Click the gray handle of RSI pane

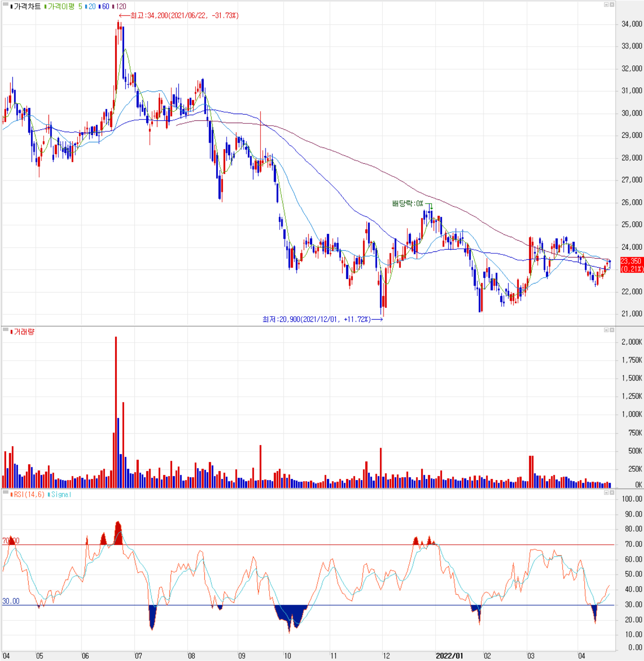(6, 492)
